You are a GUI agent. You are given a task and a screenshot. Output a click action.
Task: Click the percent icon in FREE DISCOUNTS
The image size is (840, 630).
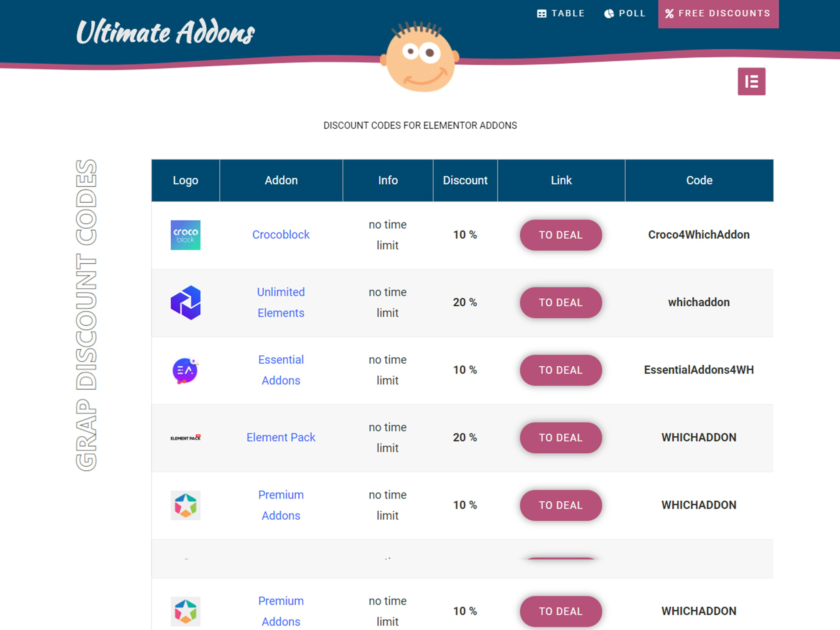[x=669, y=14]
